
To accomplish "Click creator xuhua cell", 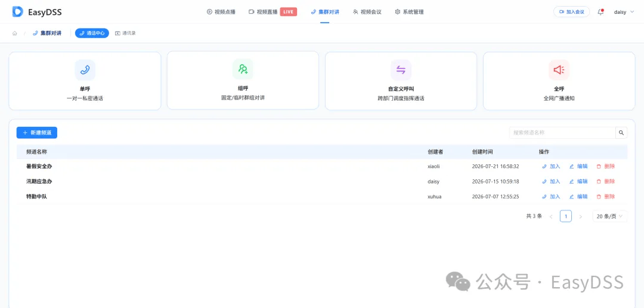I will 435,197.
